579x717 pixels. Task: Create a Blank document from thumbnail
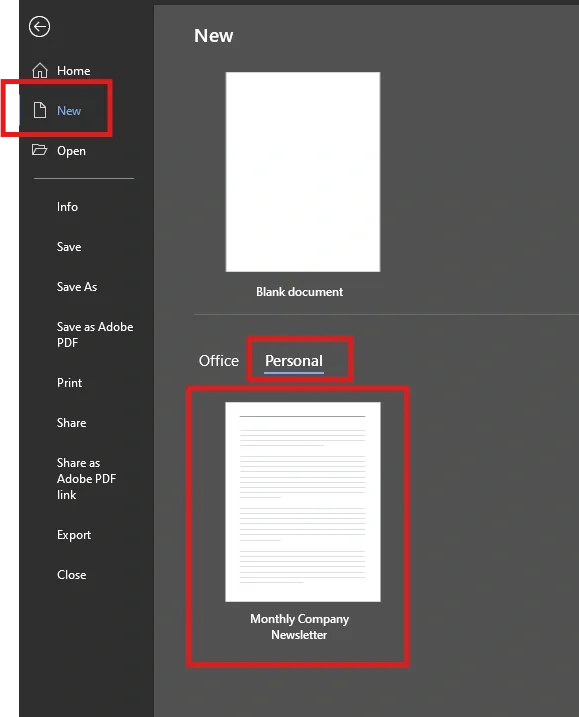click(303, 172)
